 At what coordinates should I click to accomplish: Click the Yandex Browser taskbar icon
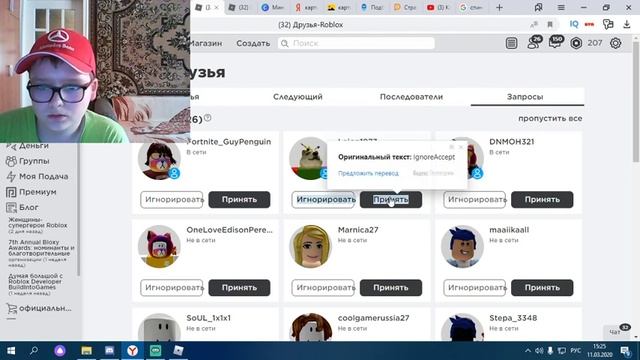(x=132, y=351)
